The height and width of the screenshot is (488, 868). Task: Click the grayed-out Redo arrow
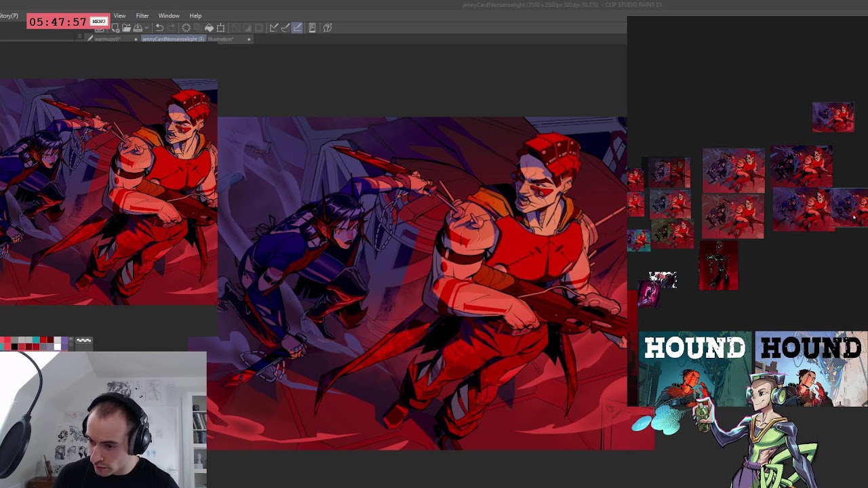[171, 28]
